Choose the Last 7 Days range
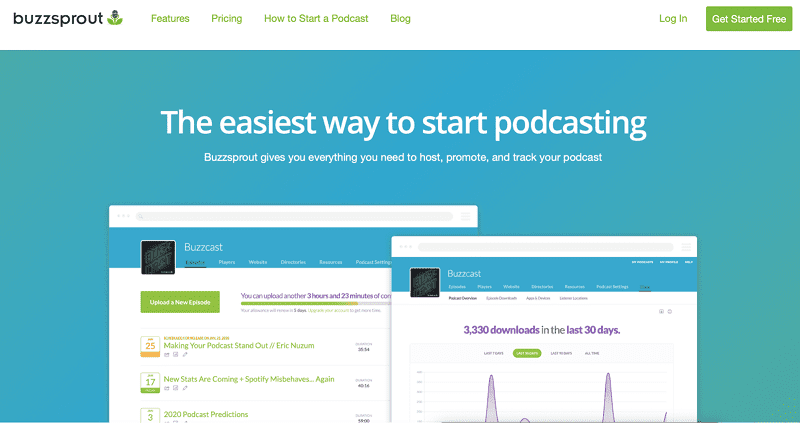Viewport: 800px width, 423px height. point(493,353)
